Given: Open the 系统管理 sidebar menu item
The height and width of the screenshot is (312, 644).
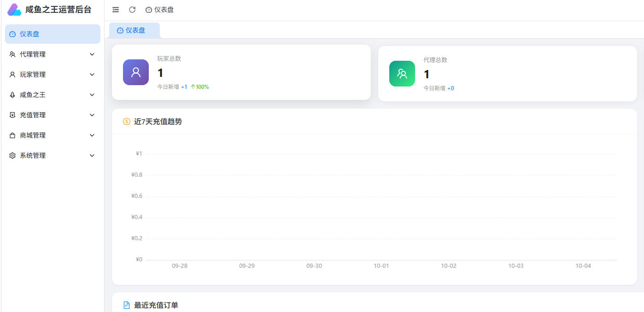Looking at the screenshot, I should [x=53, y=156].
